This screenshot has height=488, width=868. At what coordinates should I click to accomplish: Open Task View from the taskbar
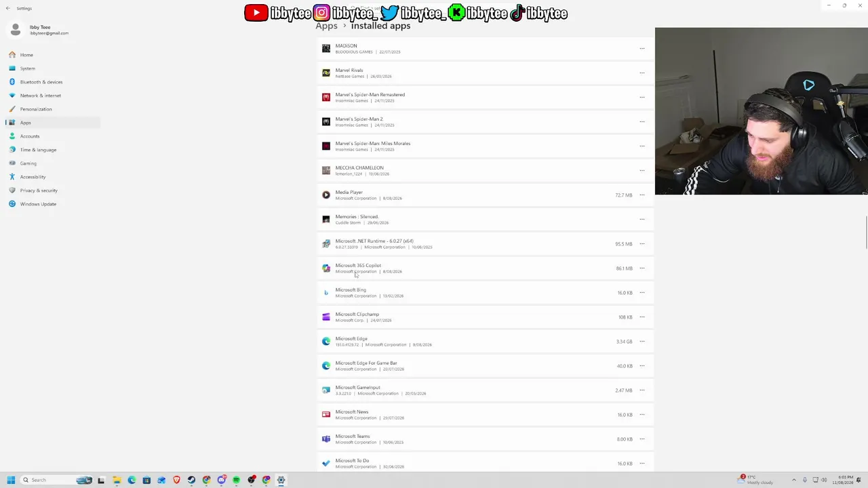[x=101, y=480]
